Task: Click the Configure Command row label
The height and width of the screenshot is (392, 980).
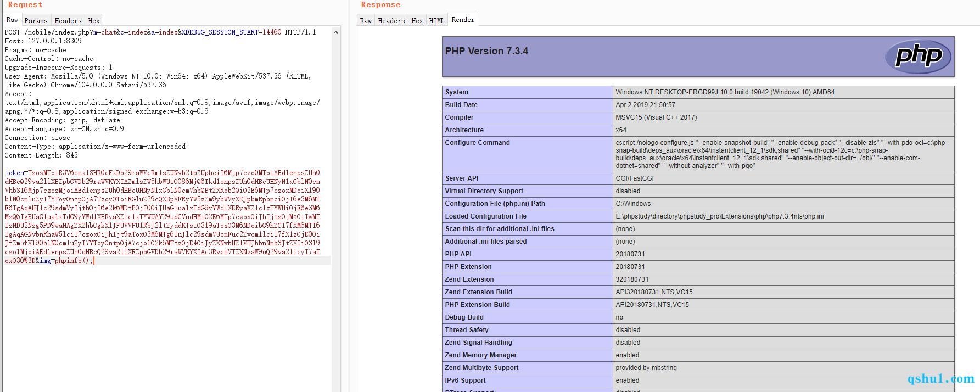Action: pos(478,143)
